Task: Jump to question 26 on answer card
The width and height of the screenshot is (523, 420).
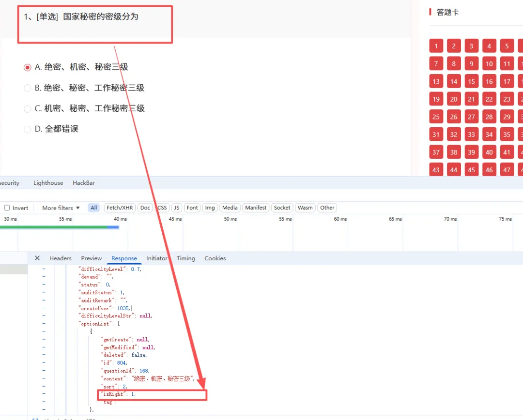Action: tap(454, 117)
